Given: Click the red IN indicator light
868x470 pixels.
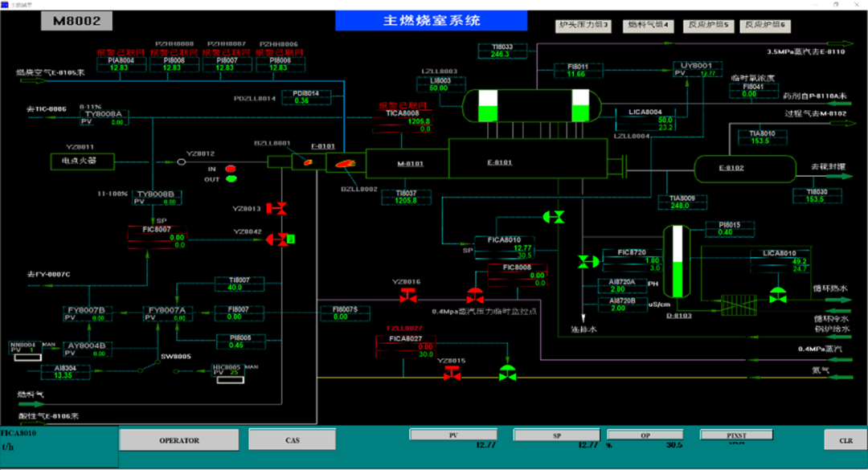Looking at the screenshot, I should [x=231, y=169].
